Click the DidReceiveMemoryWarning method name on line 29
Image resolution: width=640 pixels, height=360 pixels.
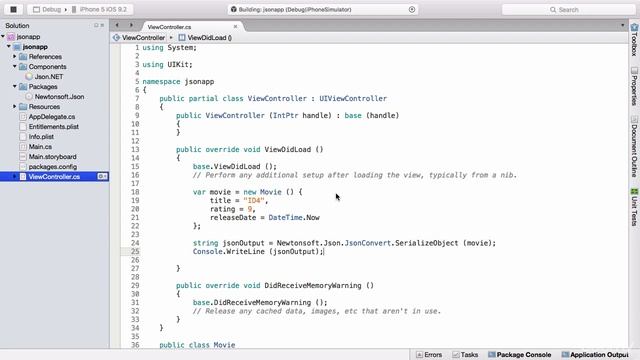point(313,285)
